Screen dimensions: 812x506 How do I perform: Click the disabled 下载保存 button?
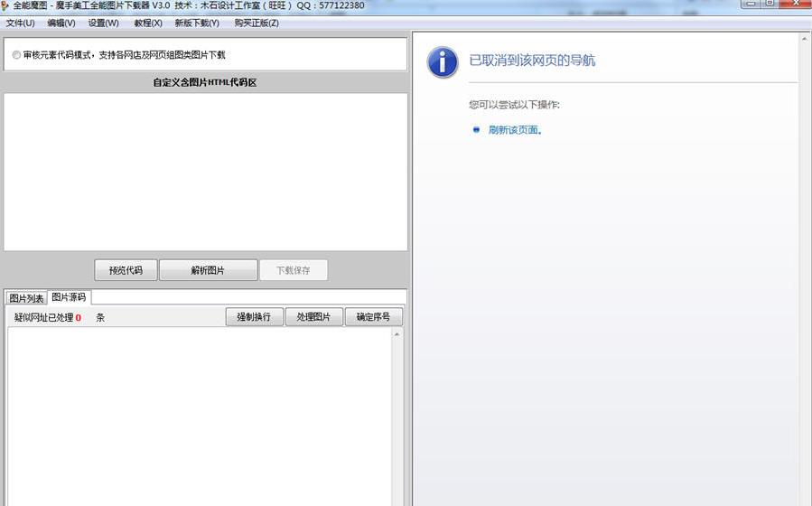pos(294,270)
